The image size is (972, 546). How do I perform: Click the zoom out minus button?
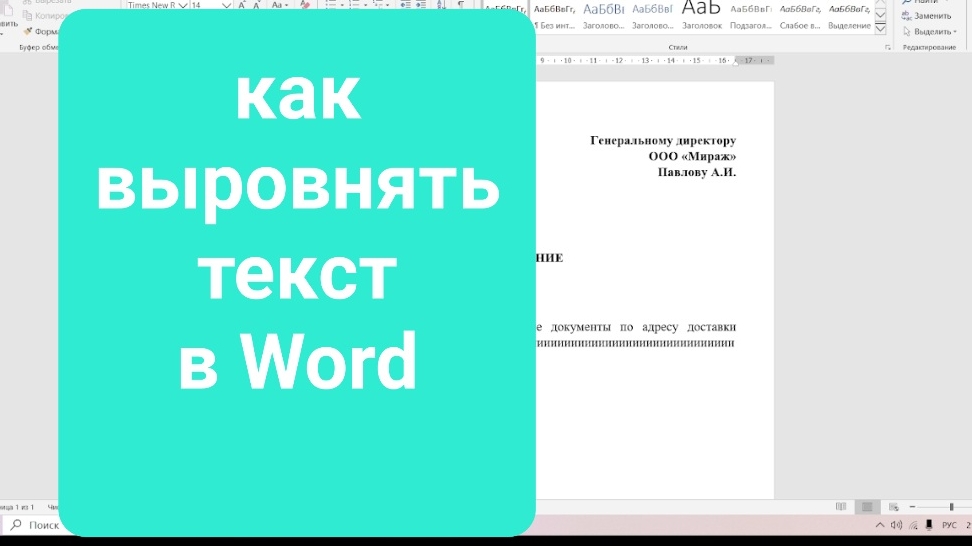tap(912, 507)
